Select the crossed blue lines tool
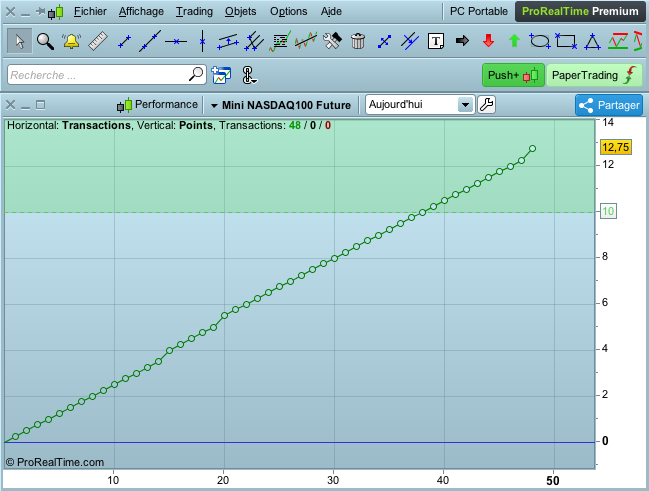The width and height of the screenshot is (649, 491). [x=410, y=41]
